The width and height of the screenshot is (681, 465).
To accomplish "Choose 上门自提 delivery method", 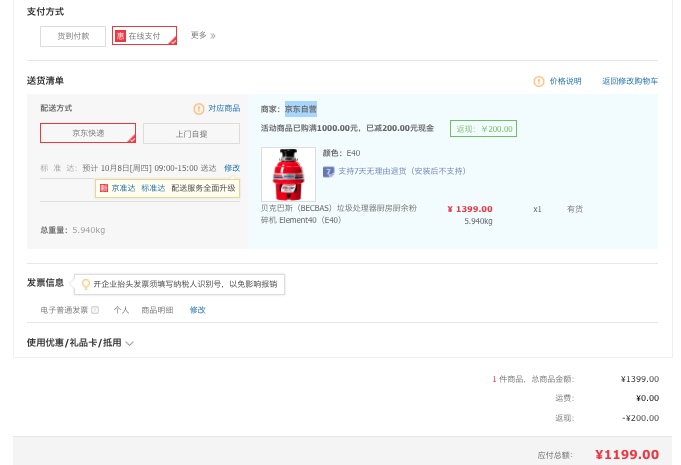I will pos(191,134).
